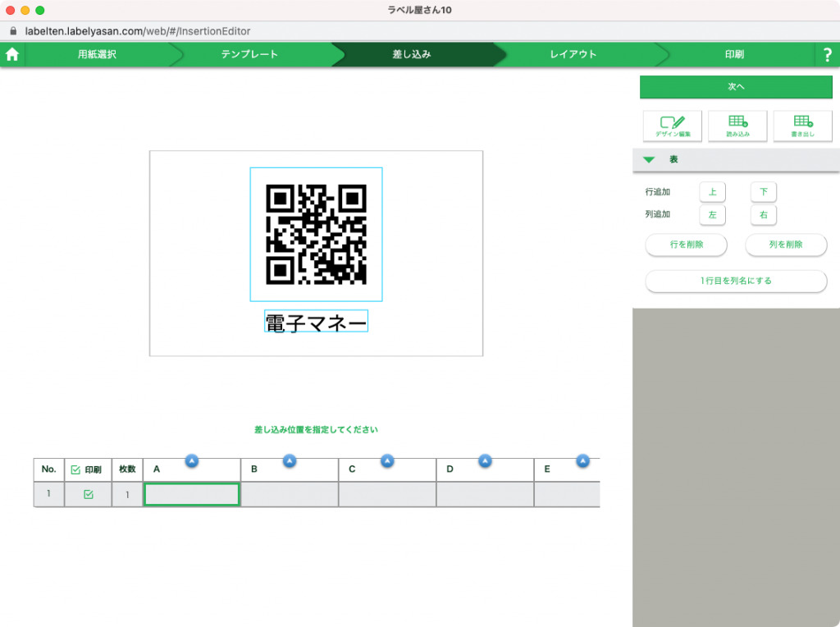This screenshot has height=627, width=840.
Task: Click the column C header
Action: [x=387, y=470]
